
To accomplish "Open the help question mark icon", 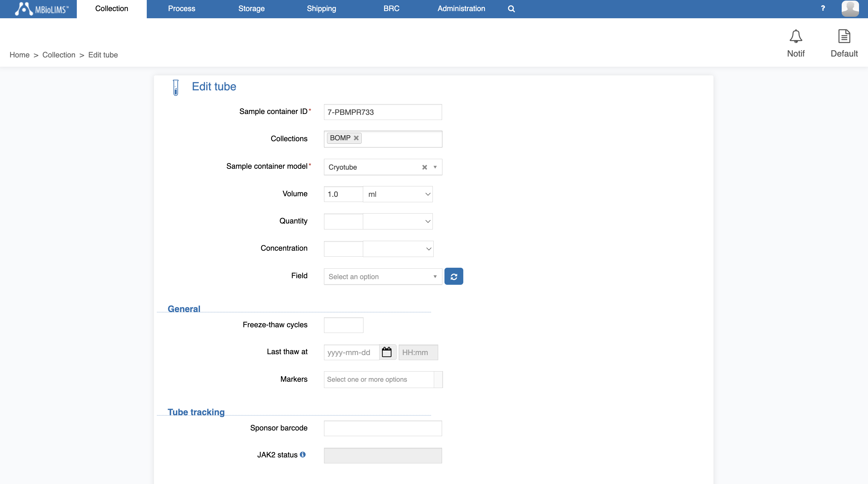I will [x=823, y=8].
